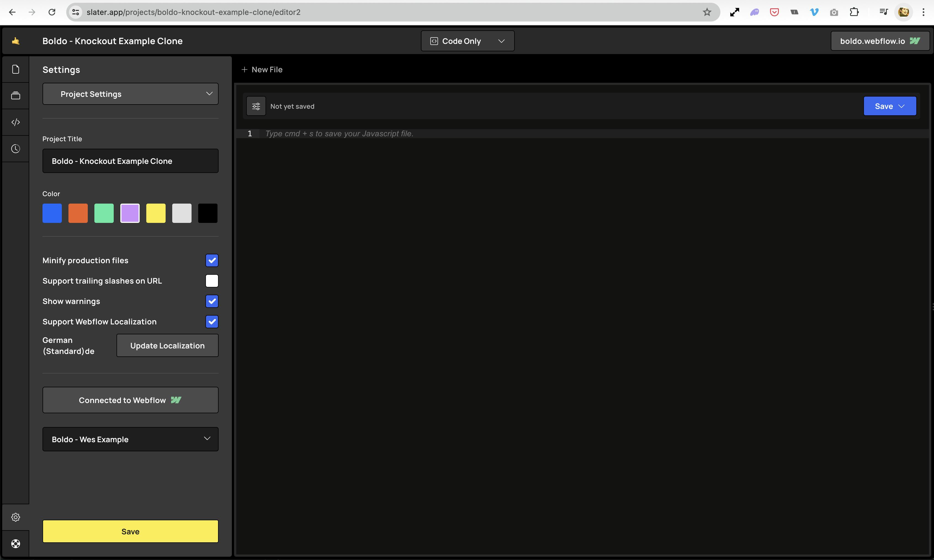Select the orange color swatch

point(78,213)
